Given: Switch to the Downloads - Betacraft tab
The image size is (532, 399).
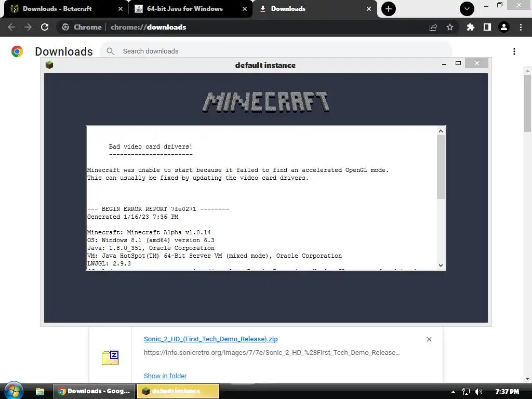Looking at the screenshot, I should pos(64,9).
